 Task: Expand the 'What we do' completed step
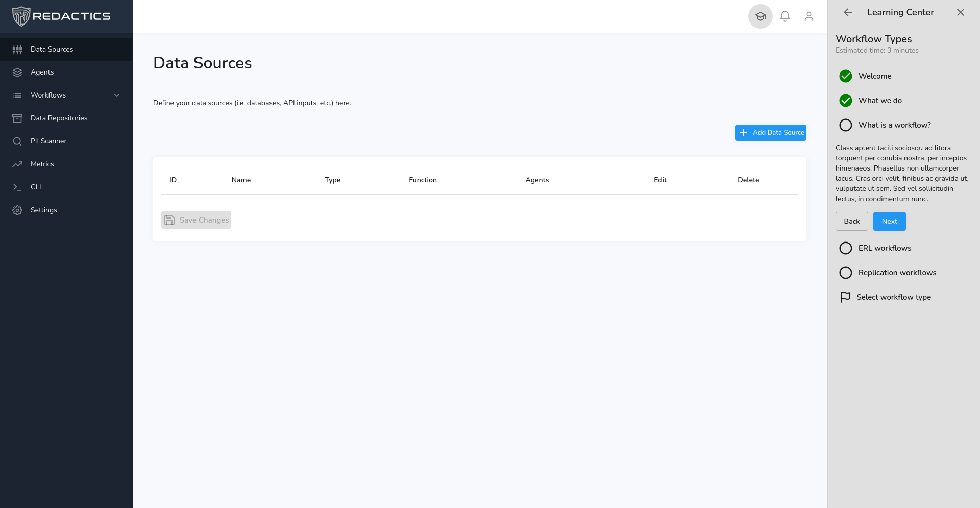[880, 101]
